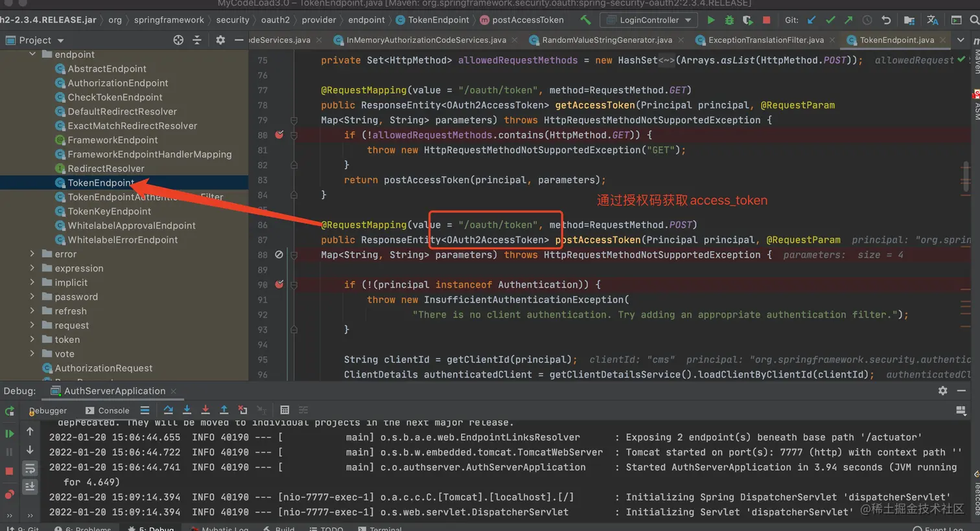Open Project panel settings gear
This screenshot has height=531, width=980.
pyautogui.click(x=220, y=40)
